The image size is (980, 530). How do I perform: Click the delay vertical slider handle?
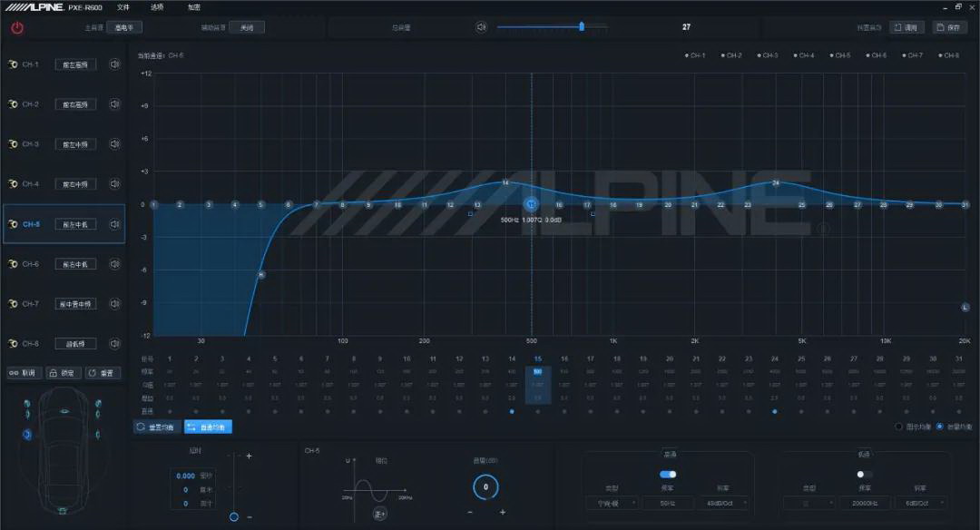pos(234,517)
